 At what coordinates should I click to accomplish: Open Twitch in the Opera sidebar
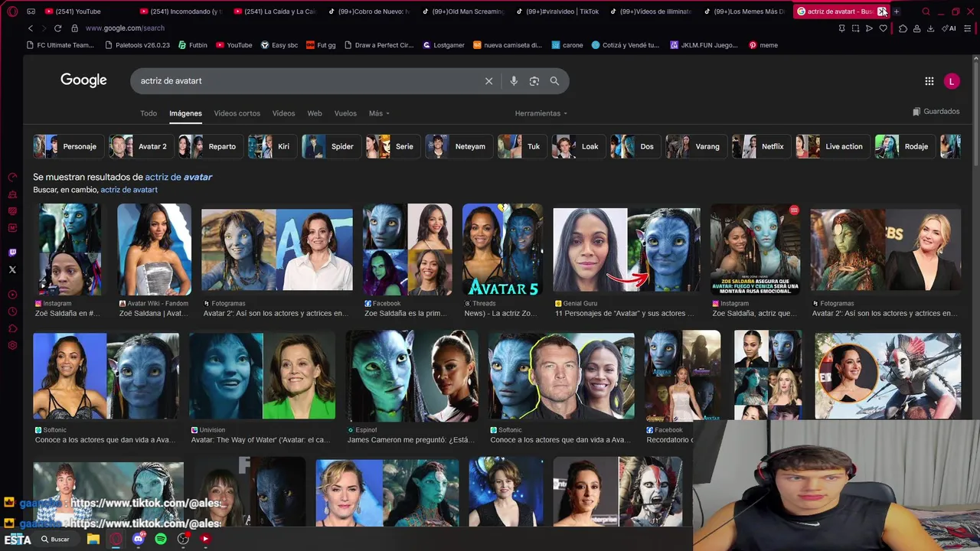tap(12, 253)
